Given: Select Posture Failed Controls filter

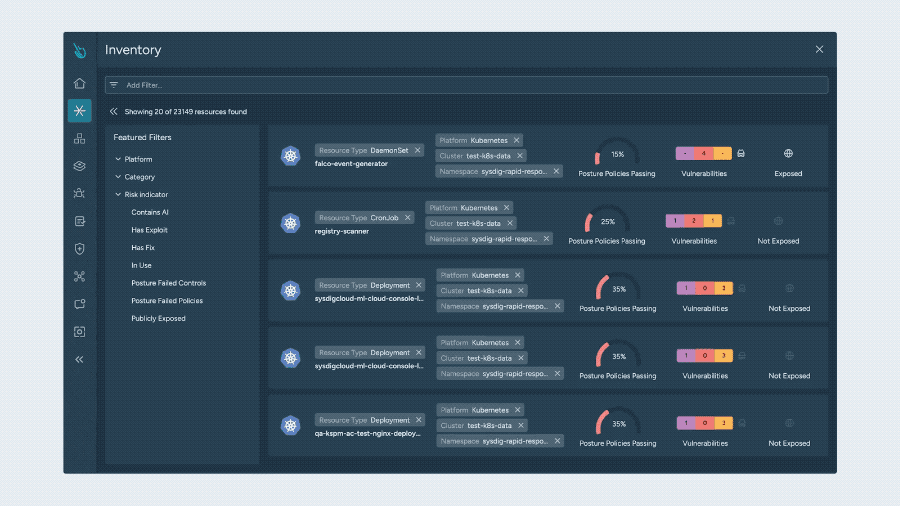Looking at the screenshot, I should tap(168, 283).
